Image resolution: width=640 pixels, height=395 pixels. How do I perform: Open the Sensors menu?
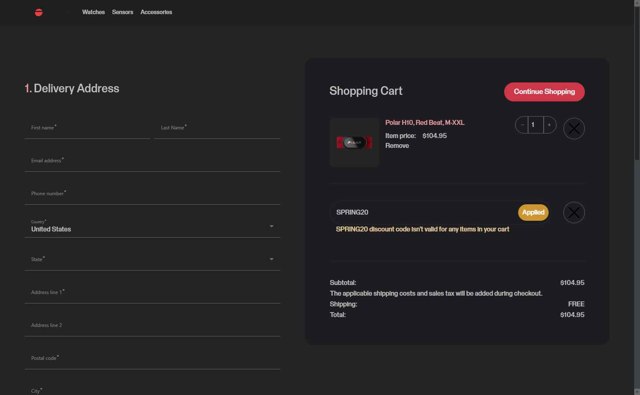pyautogui.click(x=122, y=12)
